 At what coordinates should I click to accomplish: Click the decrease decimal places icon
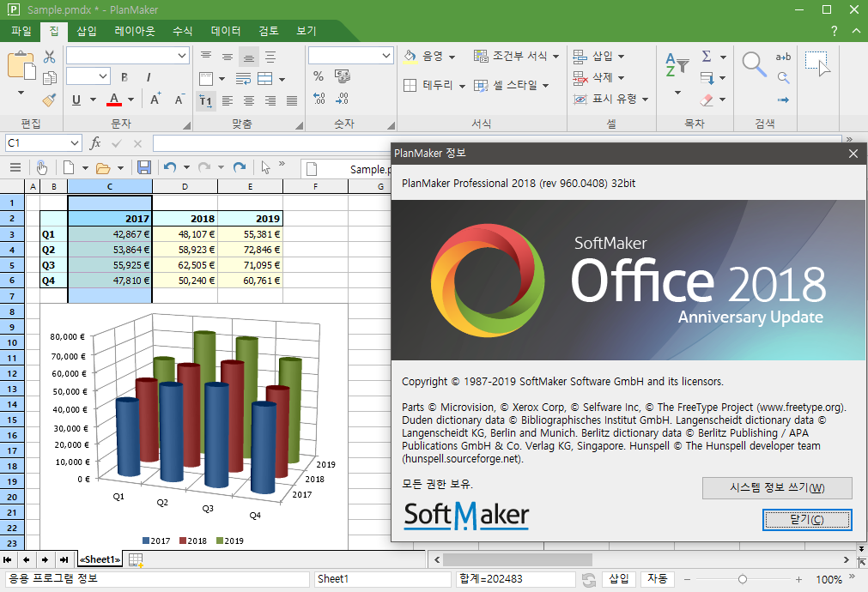(x=342, y=99)
